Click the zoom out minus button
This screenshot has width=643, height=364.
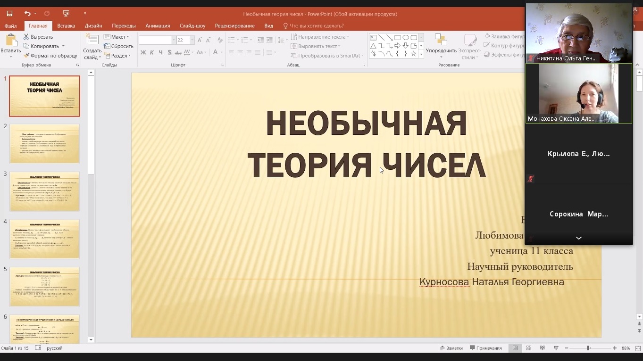pos(566,348)
